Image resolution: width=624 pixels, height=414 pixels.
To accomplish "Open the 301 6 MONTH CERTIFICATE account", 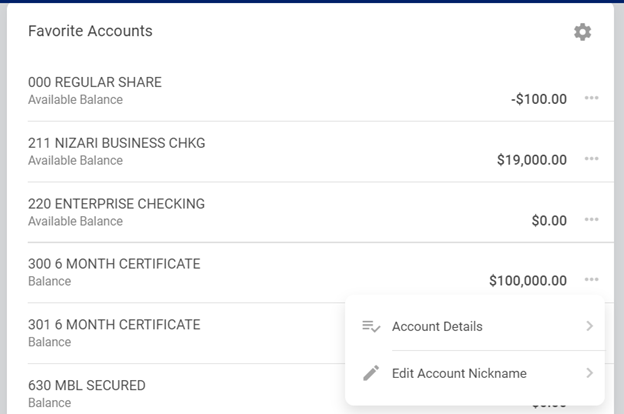I will 114,324.
